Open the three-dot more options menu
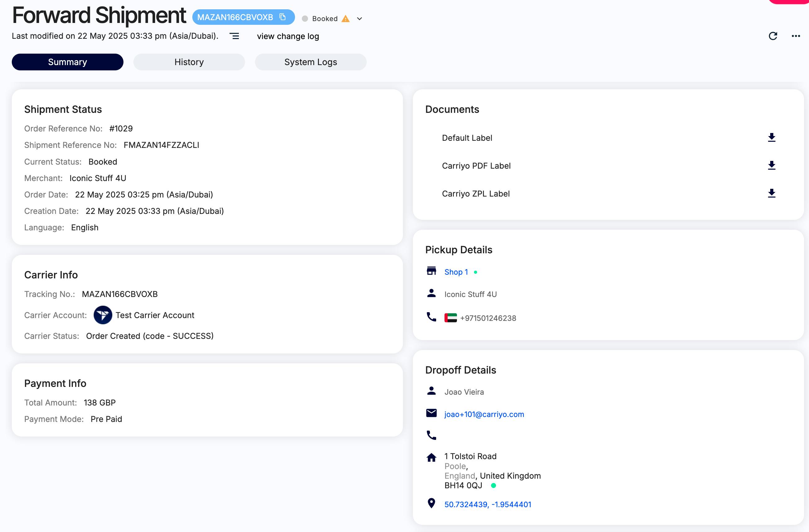The height and width of the screenshot is (532, 809). [x=796, y=36]
